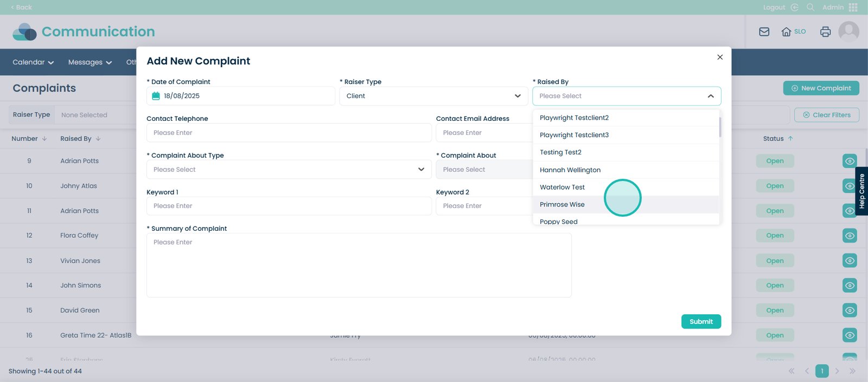Select Primrose Wise from the list
868x382 pixels.
562,205
